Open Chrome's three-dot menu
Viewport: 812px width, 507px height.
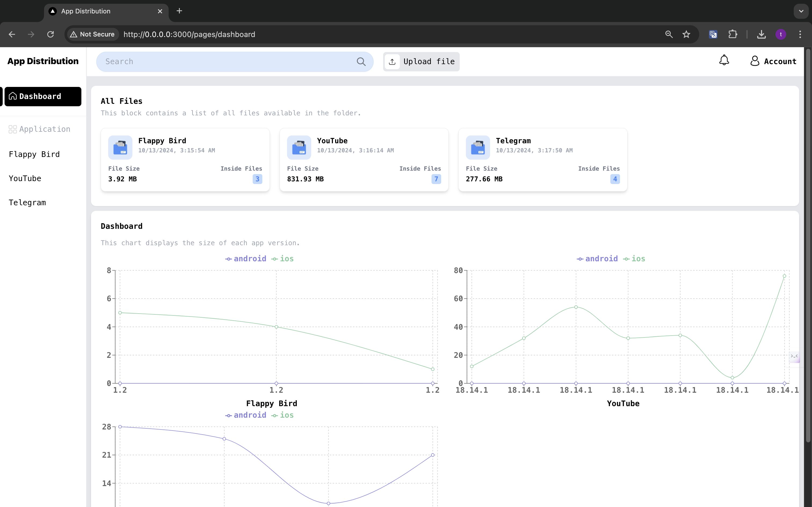pos(800,34)
